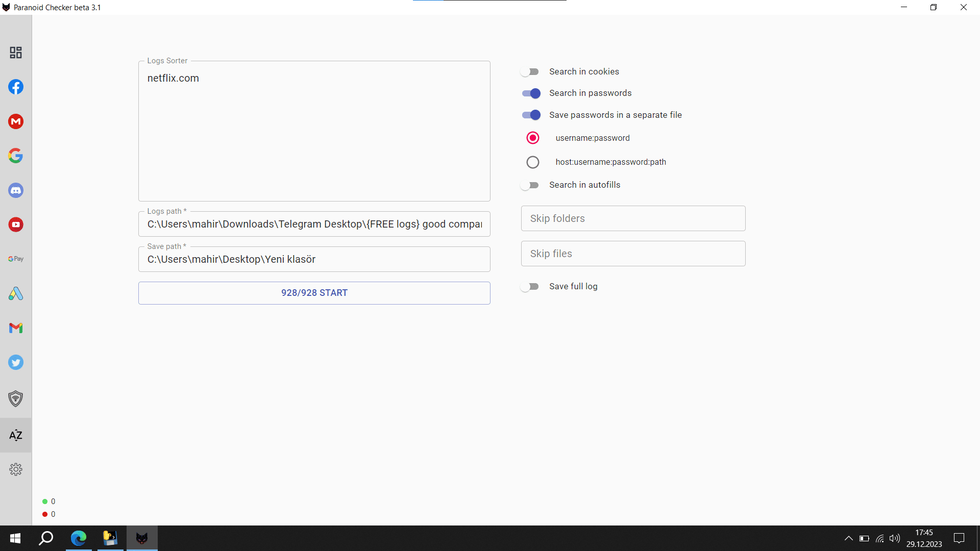Toggle Save full log switch
This screenshot has width=980, height=551.
[x=530, y=287]
